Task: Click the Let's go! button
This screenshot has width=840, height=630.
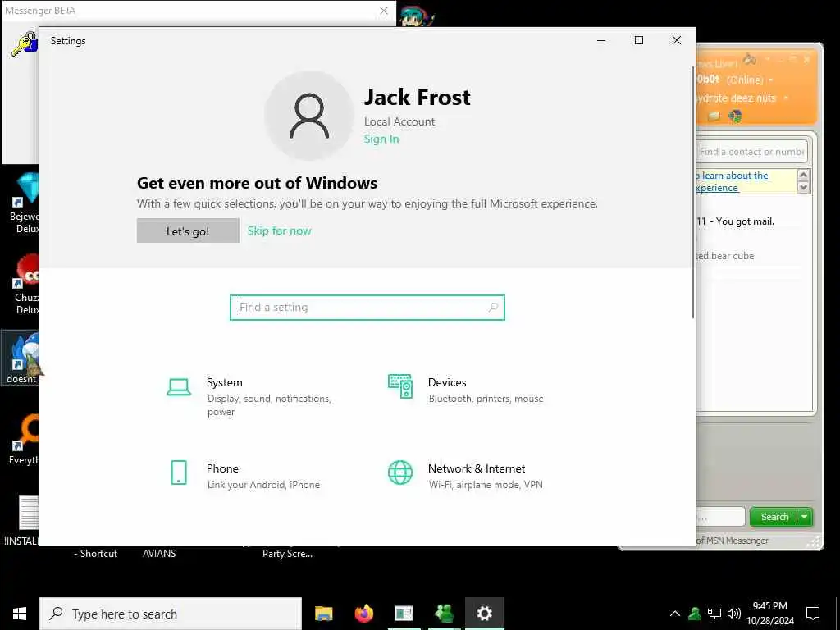Action: pos(188,231)
